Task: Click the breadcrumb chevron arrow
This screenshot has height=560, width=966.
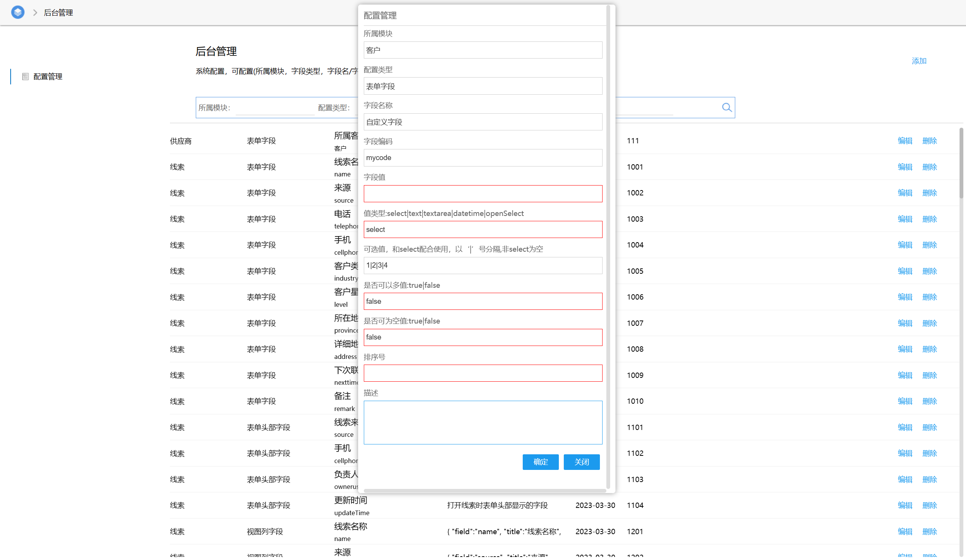Action: pyautogui.click(x=35, y=13)
